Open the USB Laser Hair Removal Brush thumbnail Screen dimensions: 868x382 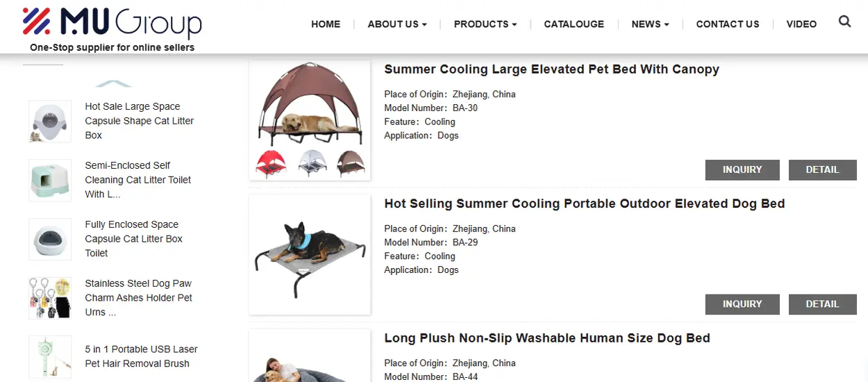point(50,357)
